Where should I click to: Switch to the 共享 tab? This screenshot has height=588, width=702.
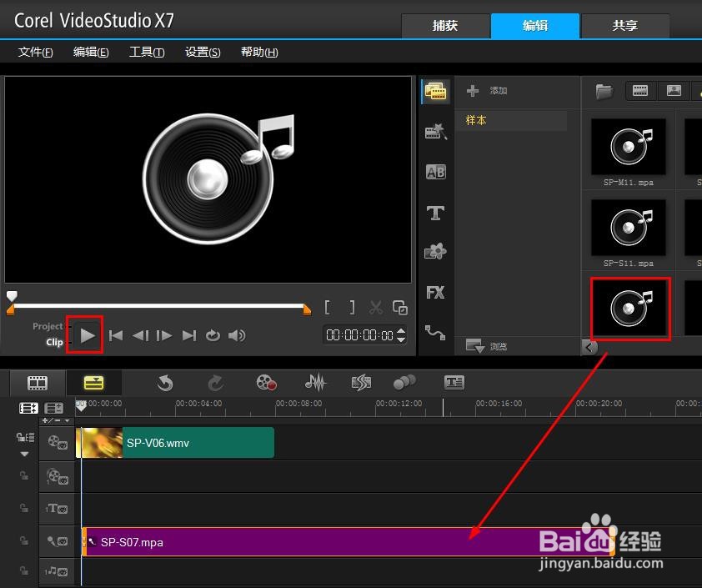point(625,26)
